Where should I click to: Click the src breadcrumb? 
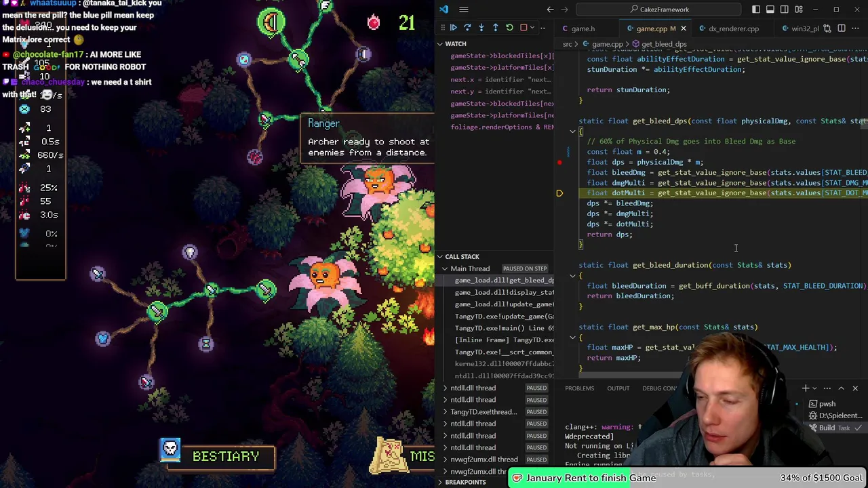click(x=567, y=44)
